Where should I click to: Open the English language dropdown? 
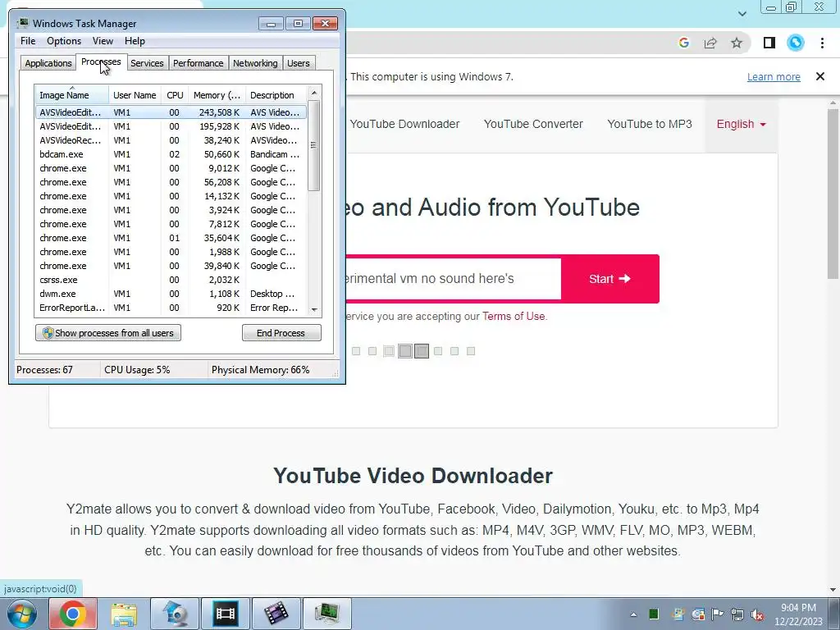point(741,125)
